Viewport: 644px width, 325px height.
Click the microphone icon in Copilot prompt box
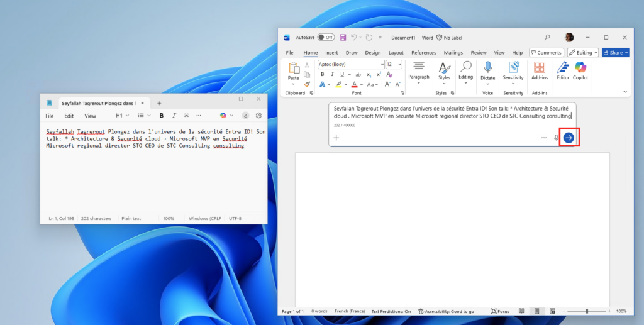pos(556,138)
